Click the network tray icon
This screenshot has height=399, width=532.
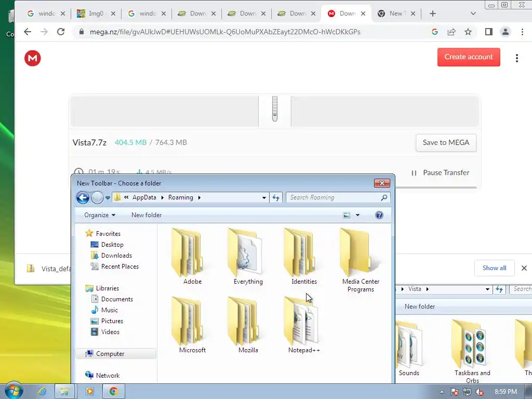point(467,392)
